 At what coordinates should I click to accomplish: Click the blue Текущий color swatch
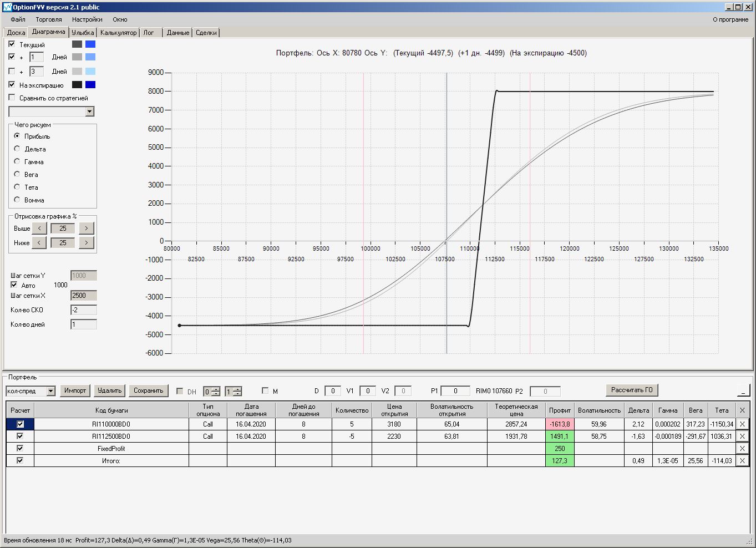90,44
